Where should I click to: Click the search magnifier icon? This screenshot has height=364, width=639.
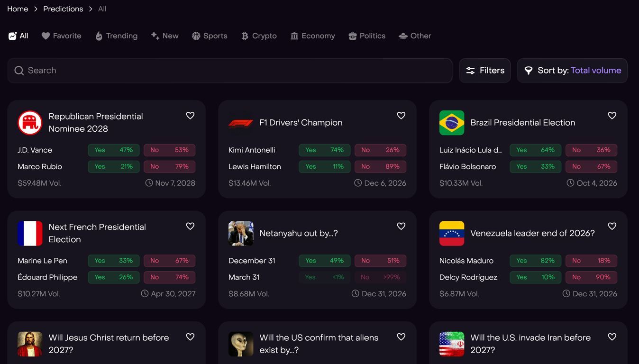(x=19, y=71)
